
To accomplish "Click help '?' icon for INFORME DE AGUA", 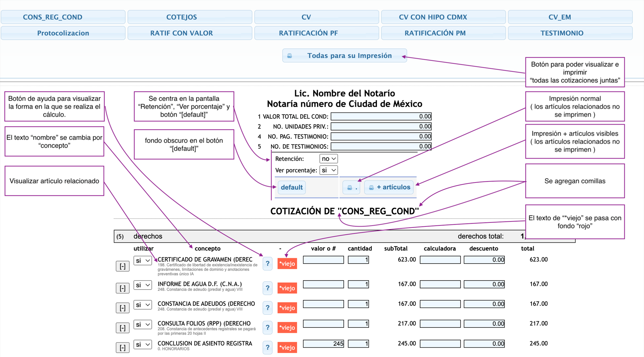I will [x=267, y=288].
